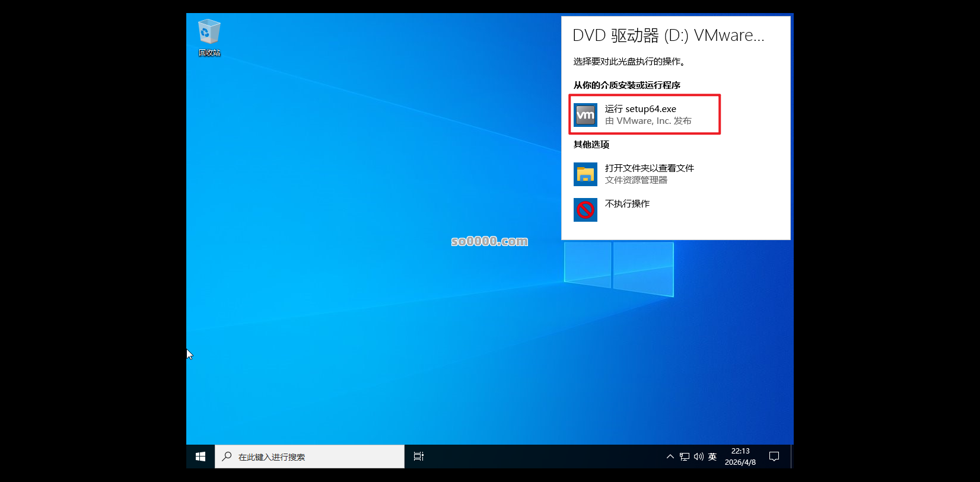Viewport: 980px width, 482px height.
Task: Open the clock showing 22:13
Action: click(740, 457)
